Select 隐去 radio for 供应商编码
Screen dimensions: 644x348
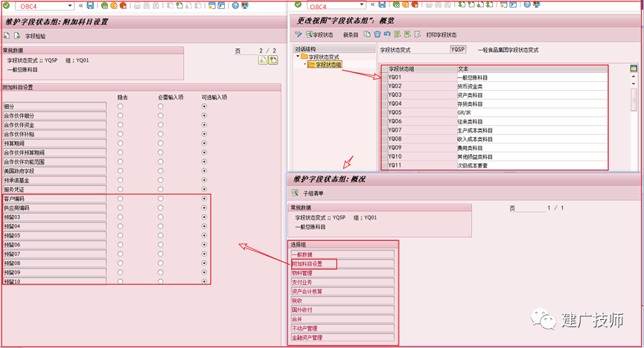click(x=121, y=207)
